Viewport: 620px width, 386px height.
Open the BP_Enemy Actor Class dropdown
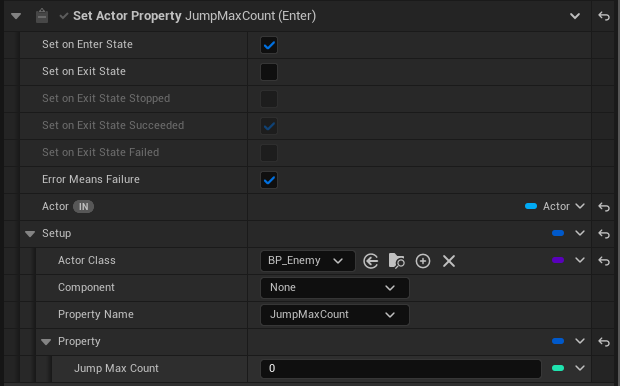point(308,261)
